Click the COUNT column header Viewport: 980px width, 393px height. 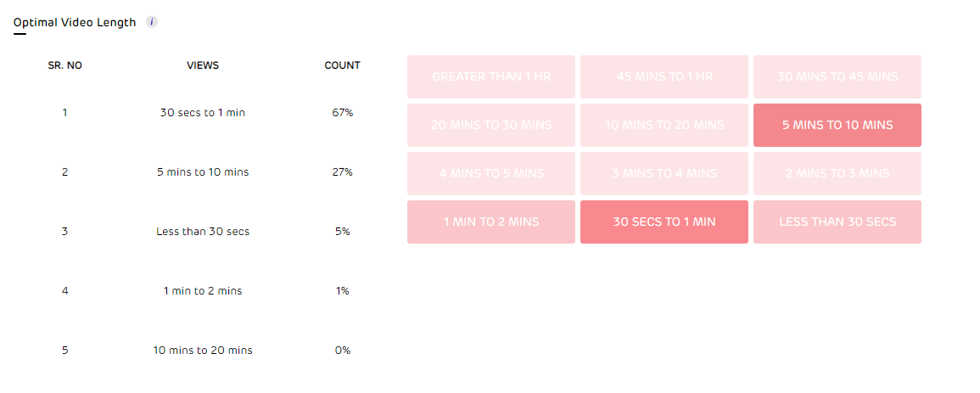click(x=343, y=65)
